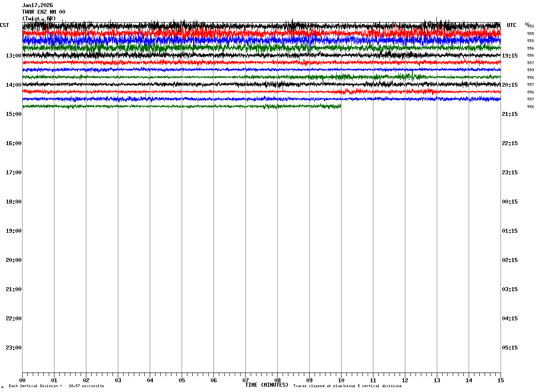The image size is (536, 392).
Task: Select the 14:00 CST time label
Action: click(14, 85)
